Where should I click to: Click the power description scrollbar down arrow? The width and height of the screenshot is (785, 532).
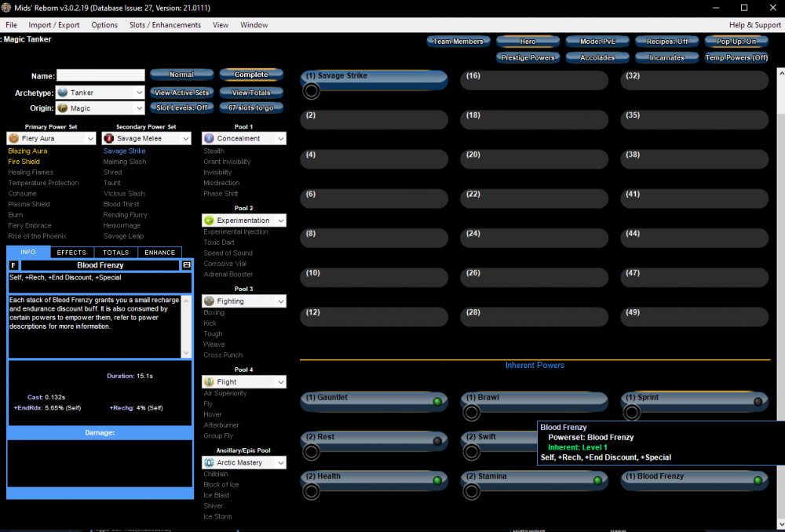pyautogui.click(x=186, y=353)
